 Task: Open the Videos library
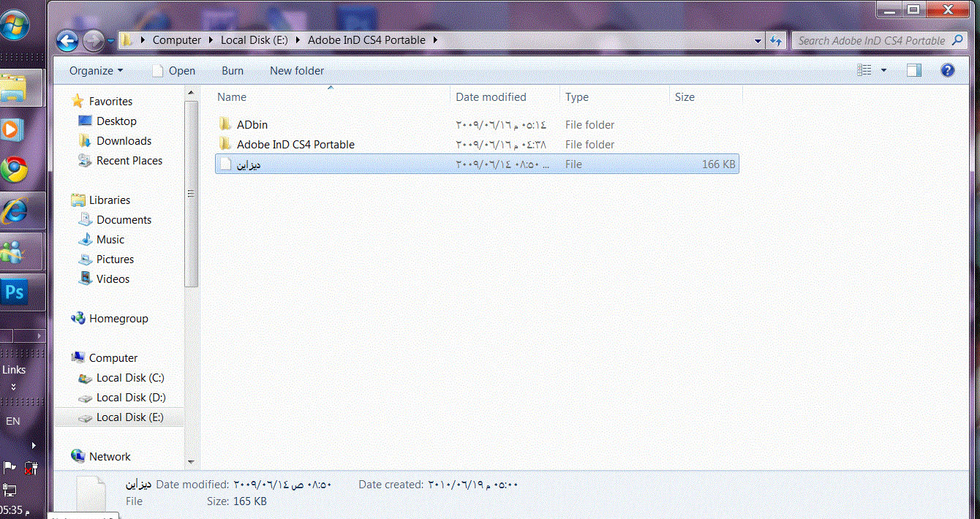click(113, 279)
